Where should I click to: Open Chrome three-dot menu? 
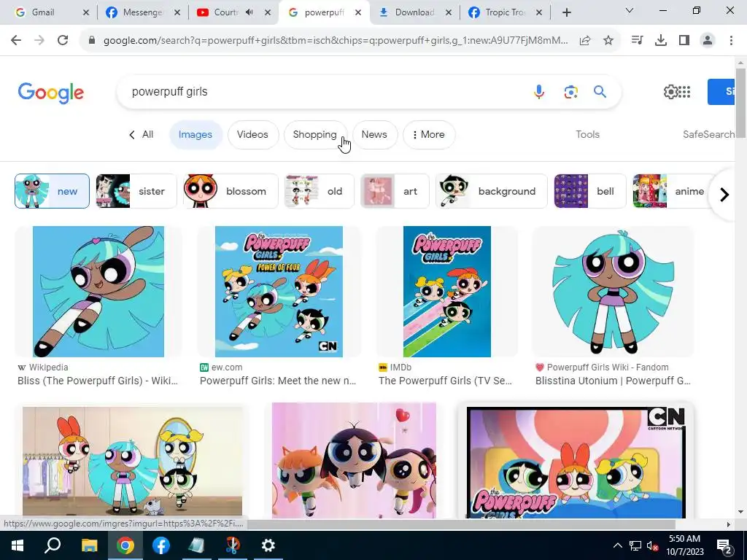point(731,41)
